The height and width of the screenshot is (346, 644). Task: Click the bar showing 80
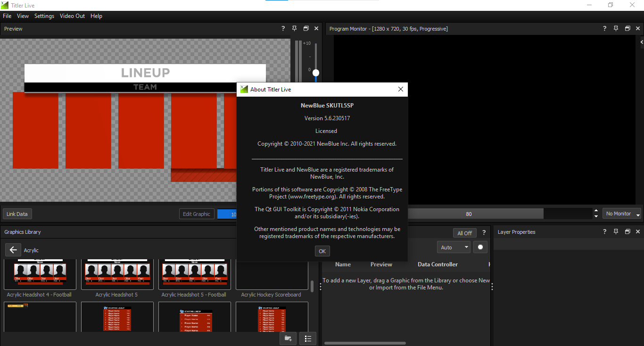pyautogui.click(x=475, y=214)
